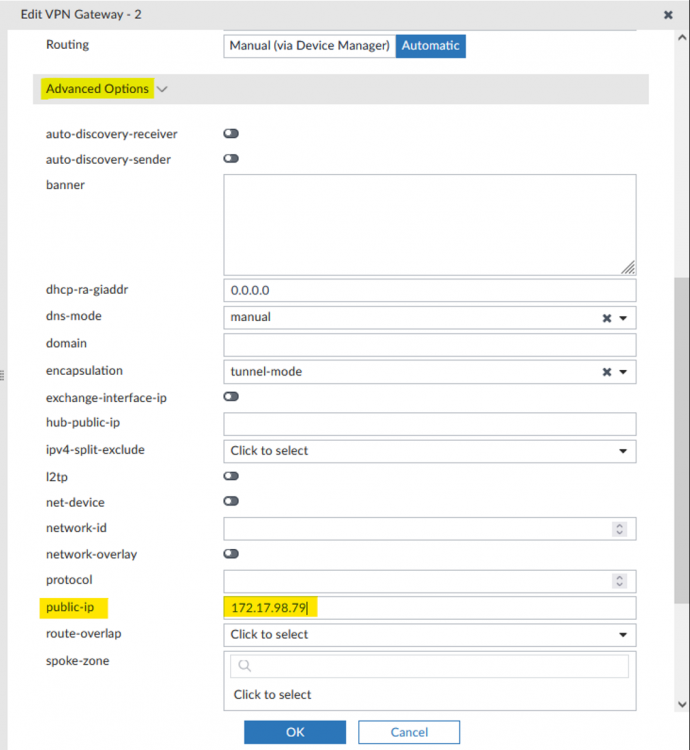Close the Edit VPN Gateway dialog
This screenshot has height=750, width=690.
pyautogui.click(x=668, y=16)
